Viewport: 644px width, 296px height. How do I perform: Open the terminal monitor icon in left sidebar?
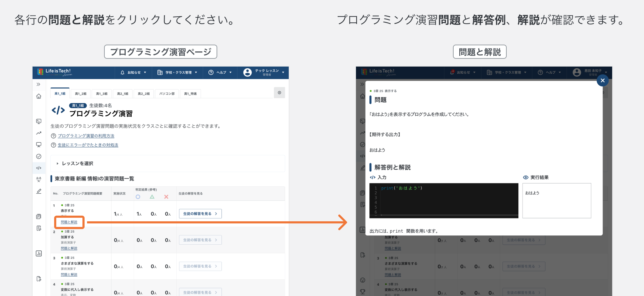click(x=39, y=121)
